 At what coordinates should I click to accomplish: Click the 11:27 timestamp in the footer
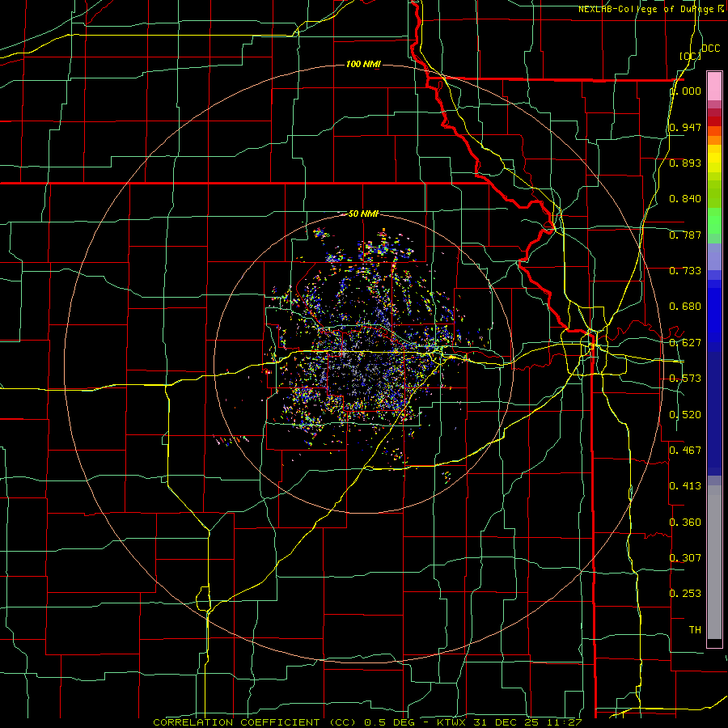pyautogui.click(x=565, y=722)
